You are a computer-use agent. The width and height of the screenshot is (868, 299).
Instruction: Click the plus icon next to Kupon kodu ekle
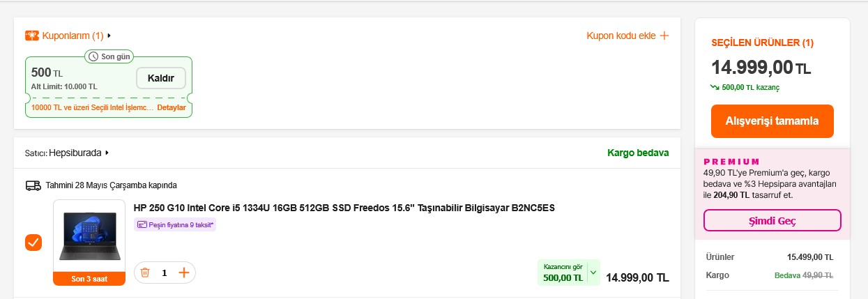point(664,36)
